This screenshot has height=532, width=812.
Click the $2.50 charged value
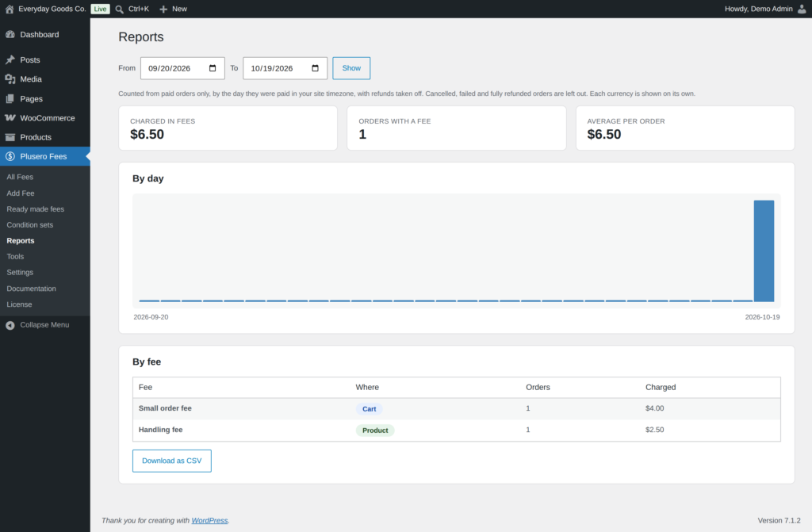pos(654,430)
